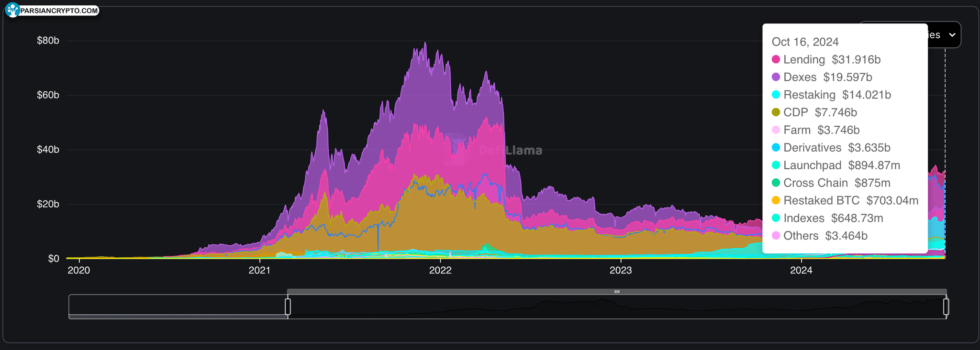
Task: Click the Restaked BTC orange legend dot
Action: pyautogui.click(x=776, y=200)
